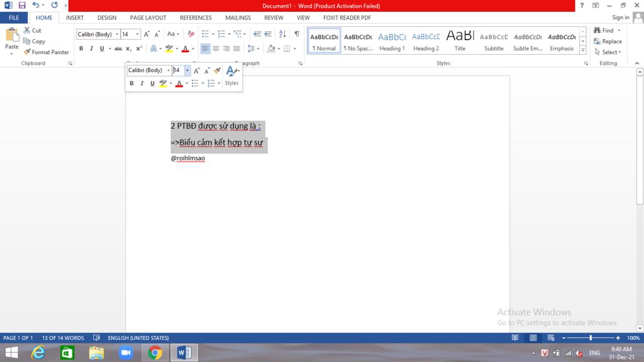Toggle Italic in the ribbon

click(91, 48)
